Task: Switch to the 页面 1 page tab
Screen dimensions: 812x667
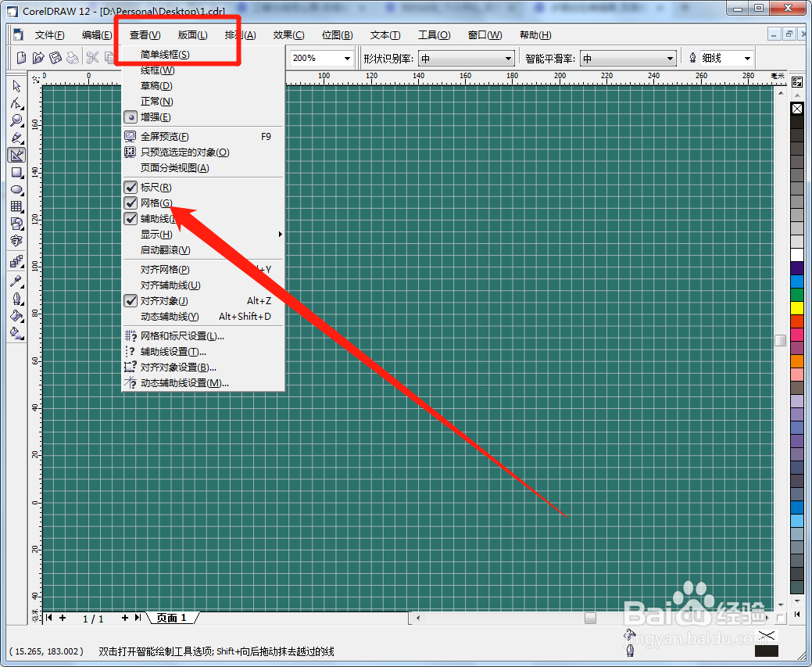Action: [x=171, y=618]
